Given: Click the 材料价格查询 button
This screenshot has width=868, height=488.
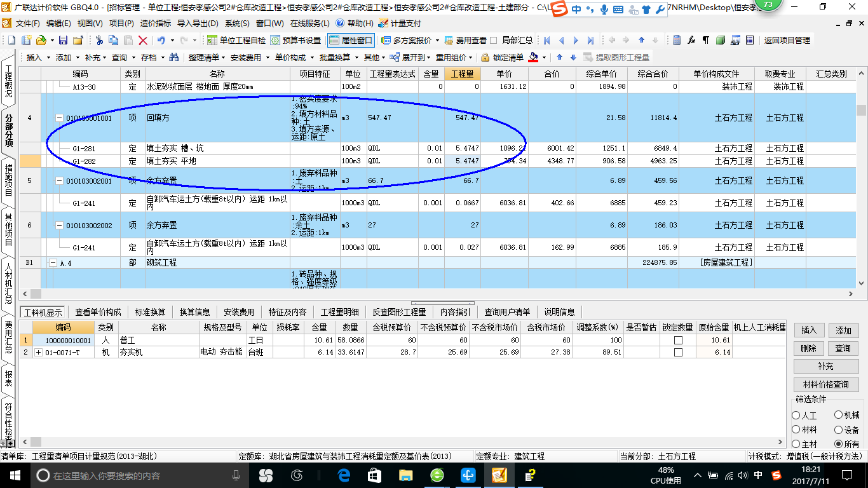Looking at the screenshot, I should pyautogui.click(x=825, y=384).
